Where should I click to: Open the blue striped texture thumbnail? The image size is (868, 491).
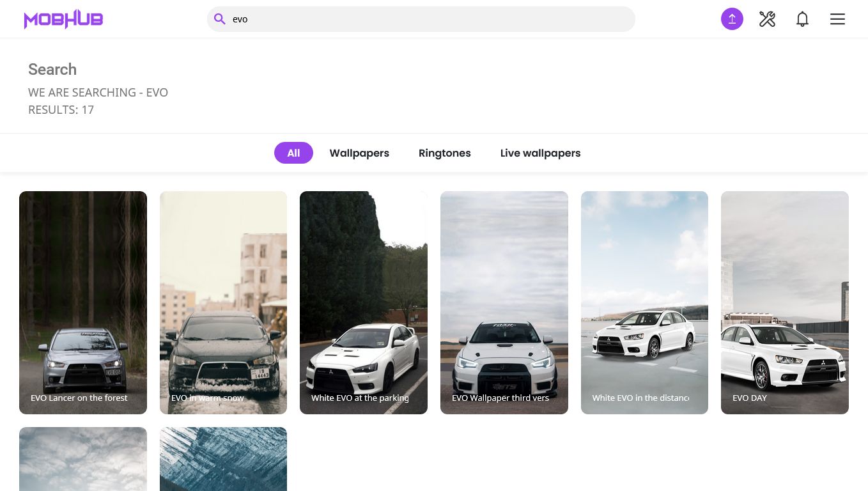(223, 459)
